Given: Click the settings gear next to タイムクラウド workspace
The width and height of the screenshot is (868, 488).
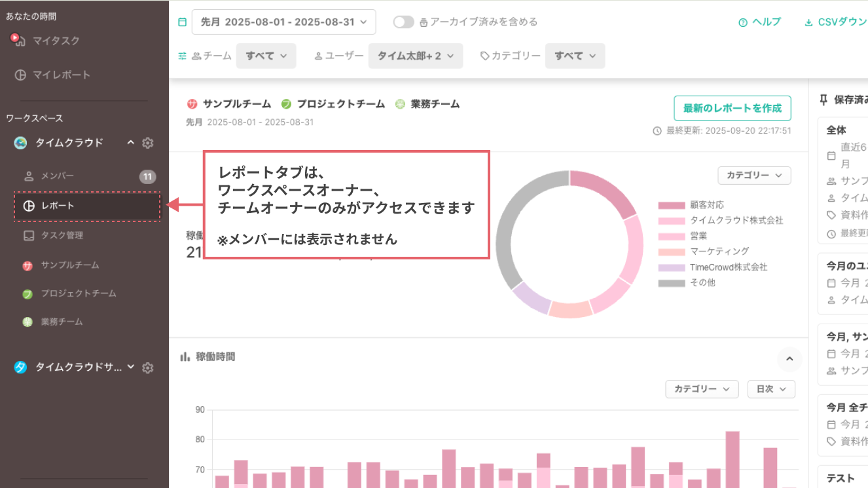Looking at the screenshot, I should coord(148,143).
